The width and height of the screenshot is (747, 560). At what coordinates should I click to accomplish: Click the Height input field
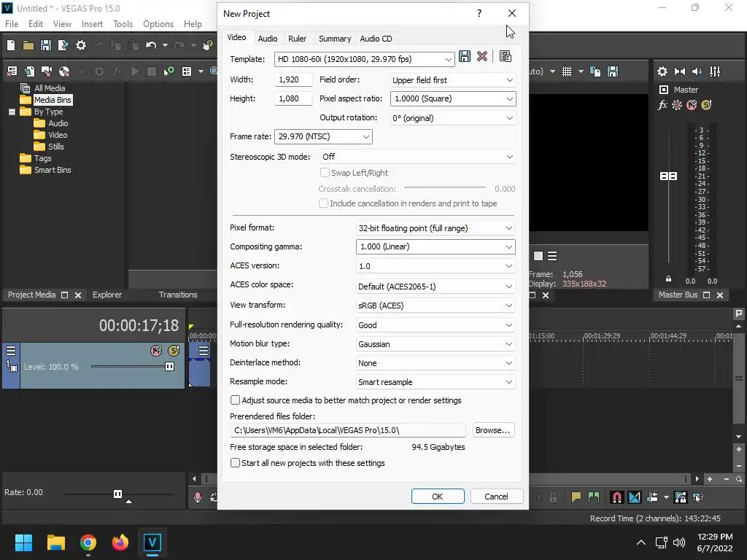click(293, 98)
